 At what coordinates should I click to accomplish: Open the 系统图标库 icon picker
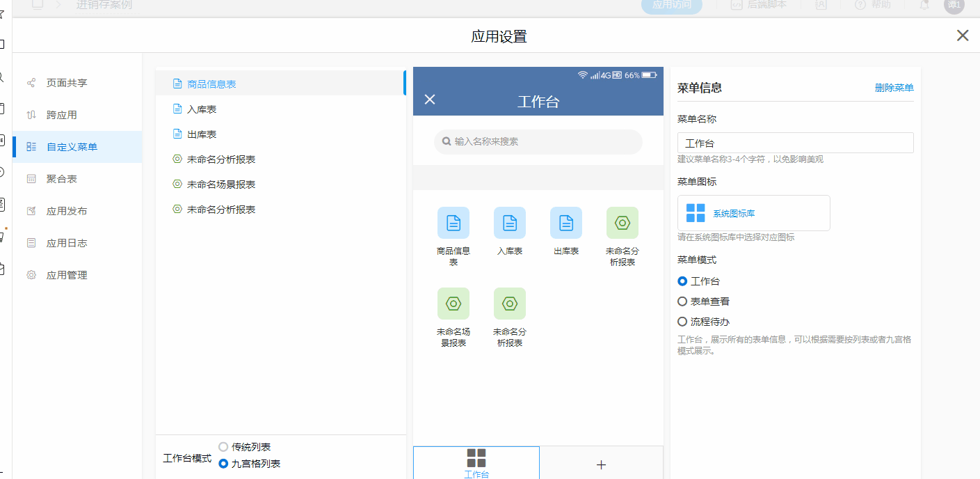tap(753, 213)
